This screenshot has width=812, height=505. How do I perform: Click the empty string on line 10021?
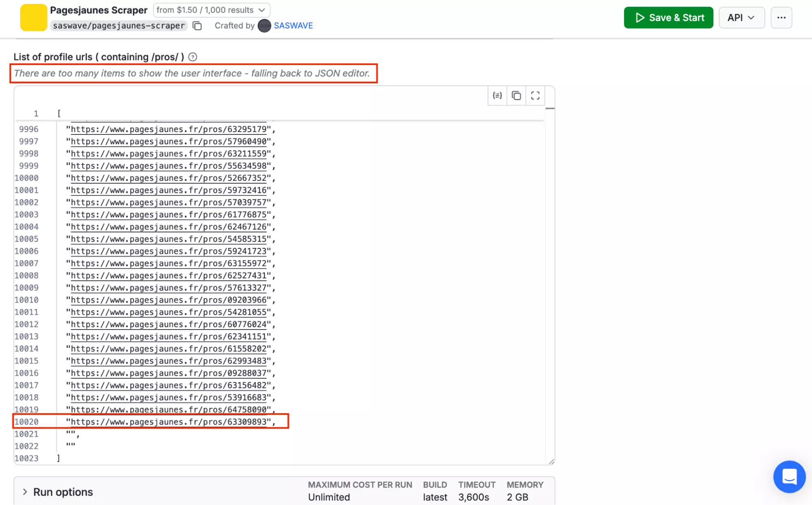[x=71, y=433]
